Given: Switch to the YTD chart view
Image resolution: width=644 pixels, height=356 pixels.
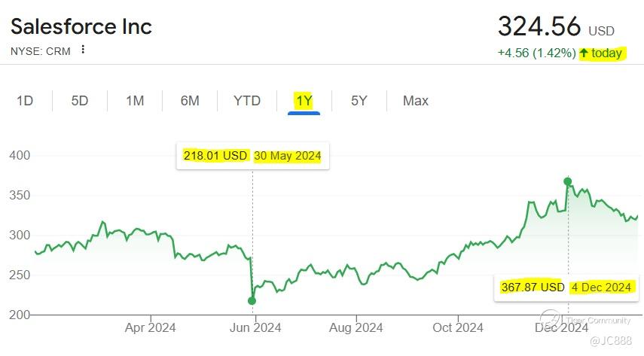Looking at the screenshot, I should [x=247, y=101].
